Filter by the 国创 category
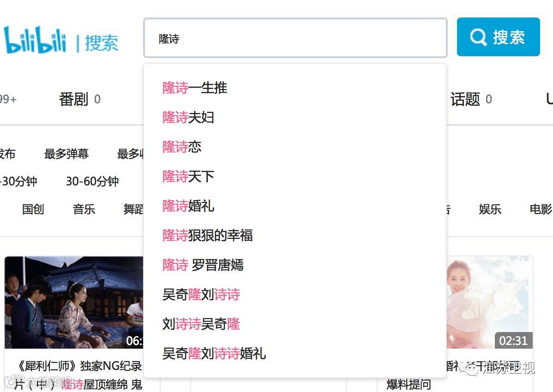 click(x=33, y=209)
